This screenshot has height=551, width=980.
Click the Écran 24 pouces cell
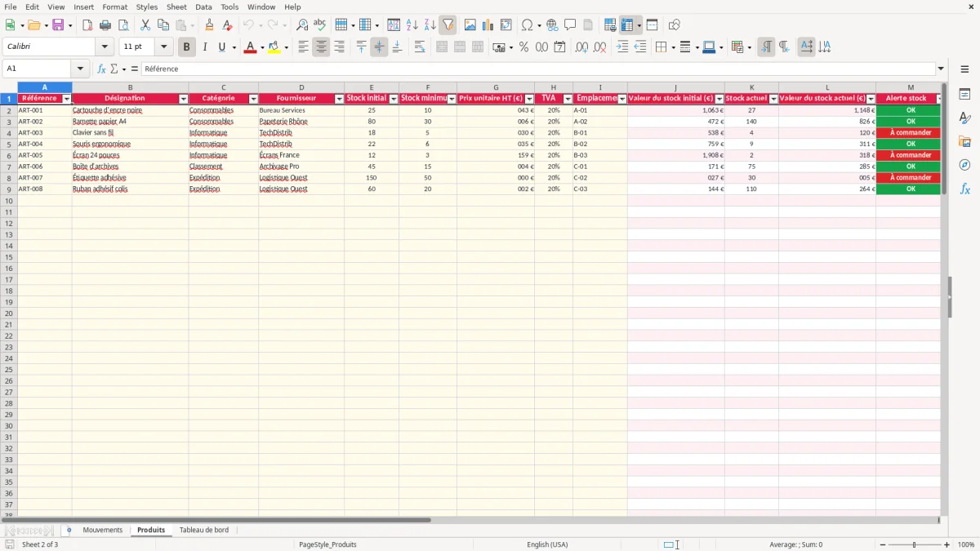tap(130, 155)
